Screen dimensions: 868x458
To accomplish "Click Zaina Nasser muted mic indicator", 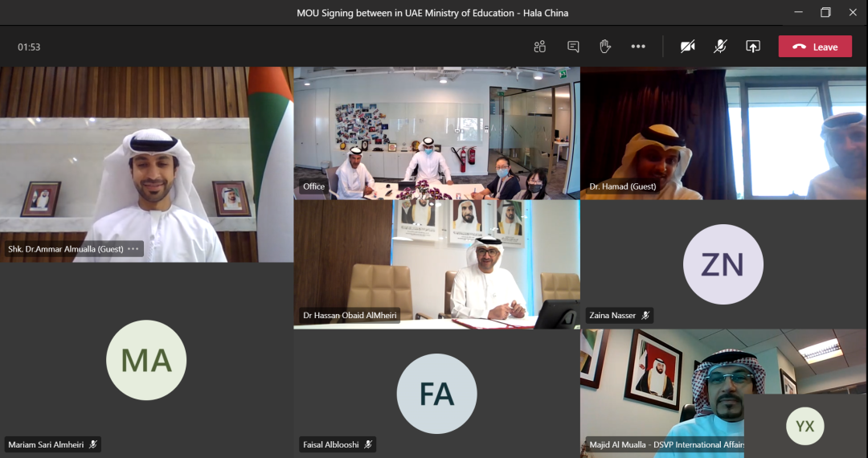I will [x=645, y=315].
